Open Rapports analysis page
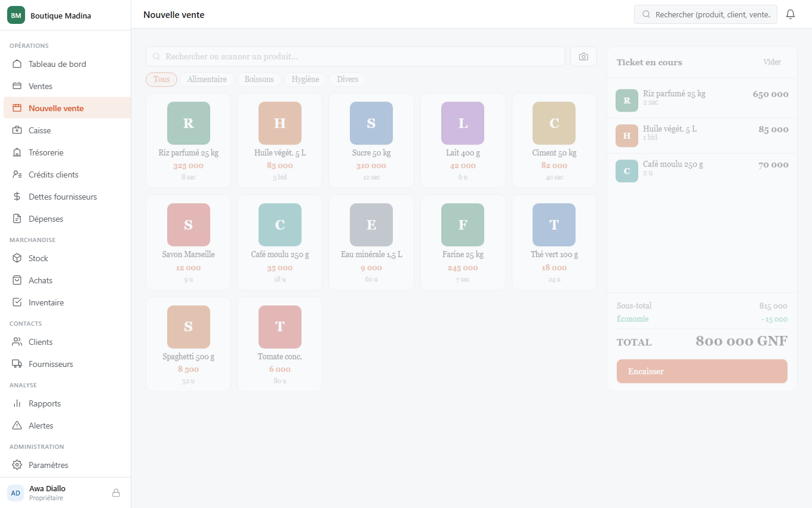 pos(67,403)
